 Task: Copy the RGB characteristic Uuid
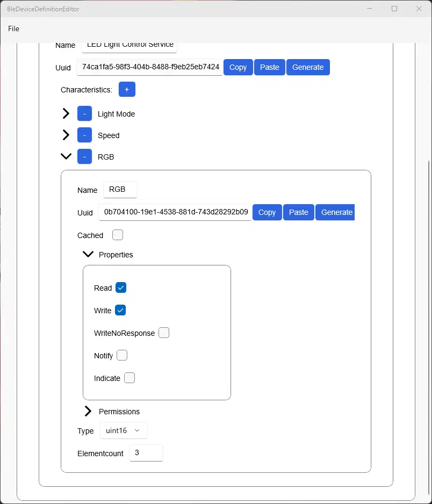click(267, 212)
